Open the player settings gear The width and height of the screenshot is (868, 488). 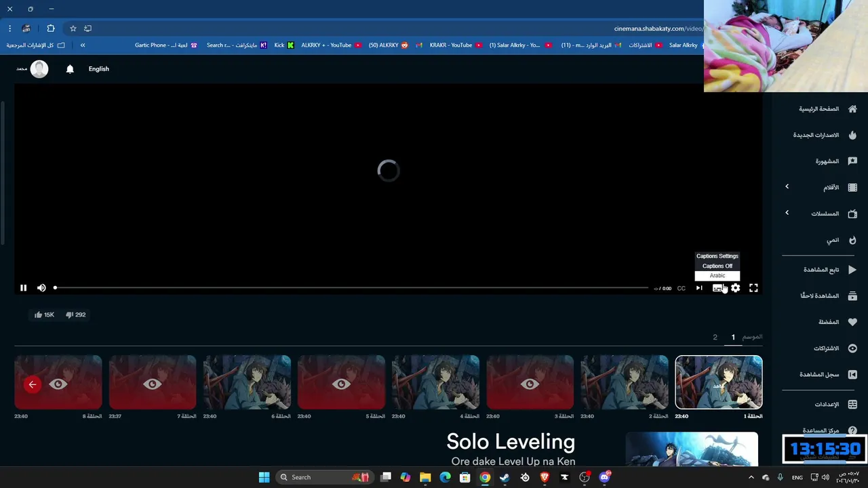[735, 288]
